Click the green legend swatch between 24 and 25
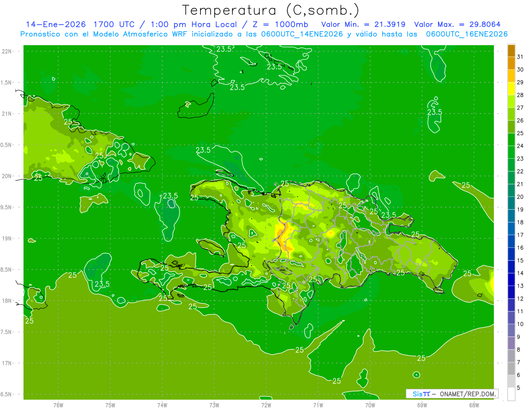Image resolution: width=532 pixels, height=411 pixels. point(511,140)
